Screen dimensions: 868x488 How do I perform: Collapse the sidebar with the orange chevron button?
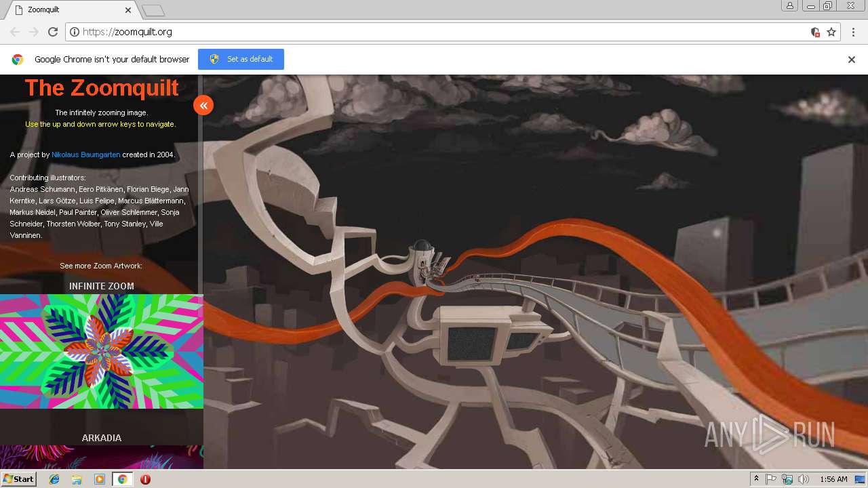point(203,105)
